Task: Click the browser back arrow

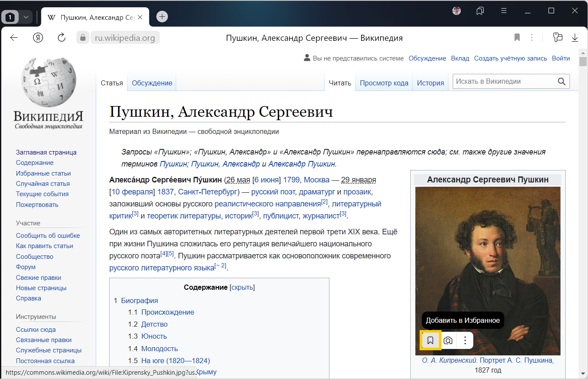Action: coord(14,38)
